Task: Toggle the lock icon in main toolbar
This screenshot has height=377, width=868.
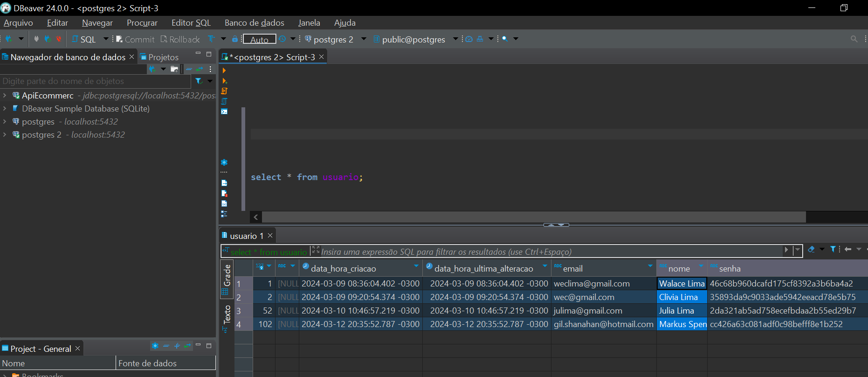Action: point(235,39)
